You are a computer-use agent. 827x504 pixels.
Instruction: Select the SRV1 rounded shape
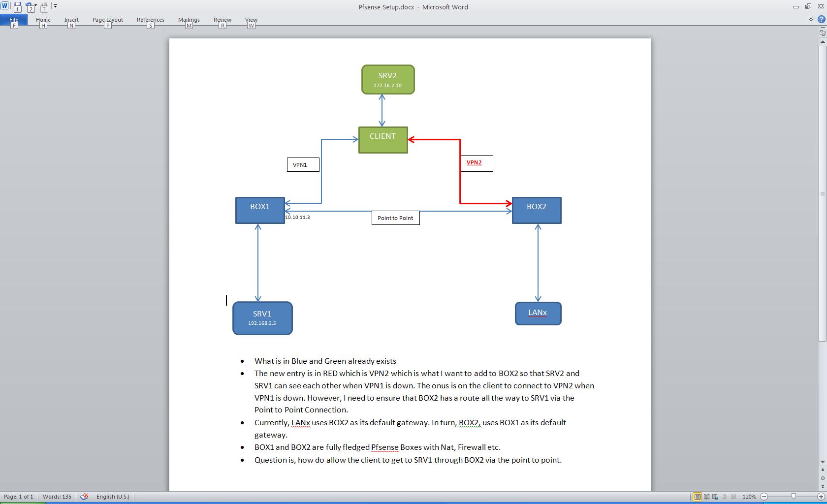[262, 318]
